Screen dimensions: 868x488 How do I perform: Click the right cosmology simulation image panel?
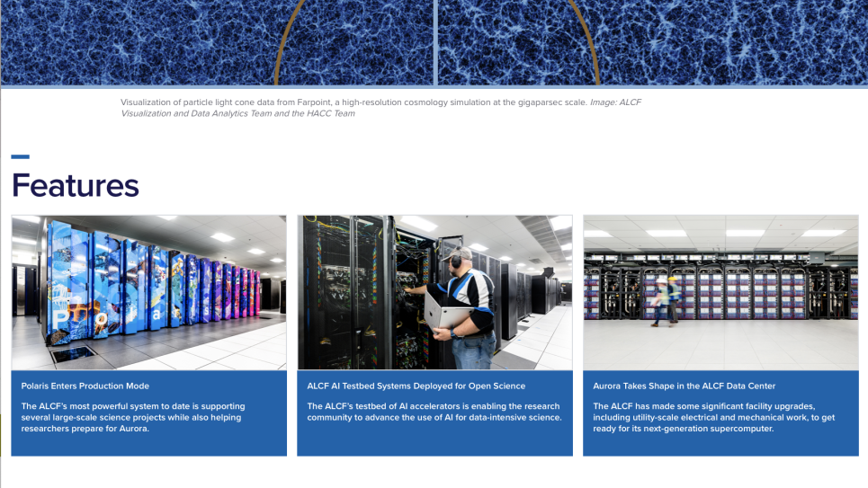tap(652, 40)
